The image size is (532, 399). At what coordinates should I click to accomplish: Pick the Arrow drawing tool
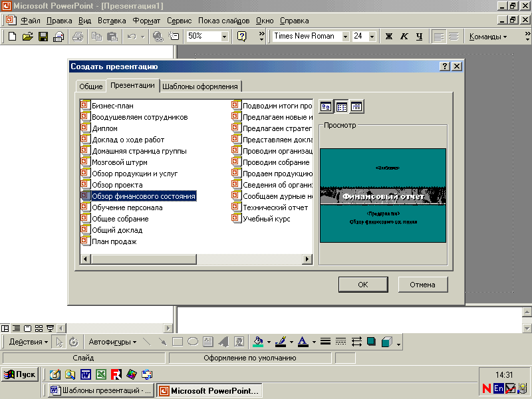pos(162,342)
